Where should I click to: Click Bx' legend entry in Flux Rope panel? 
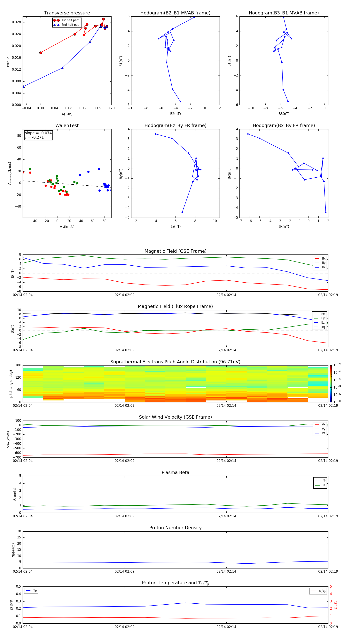pos(320,314)
